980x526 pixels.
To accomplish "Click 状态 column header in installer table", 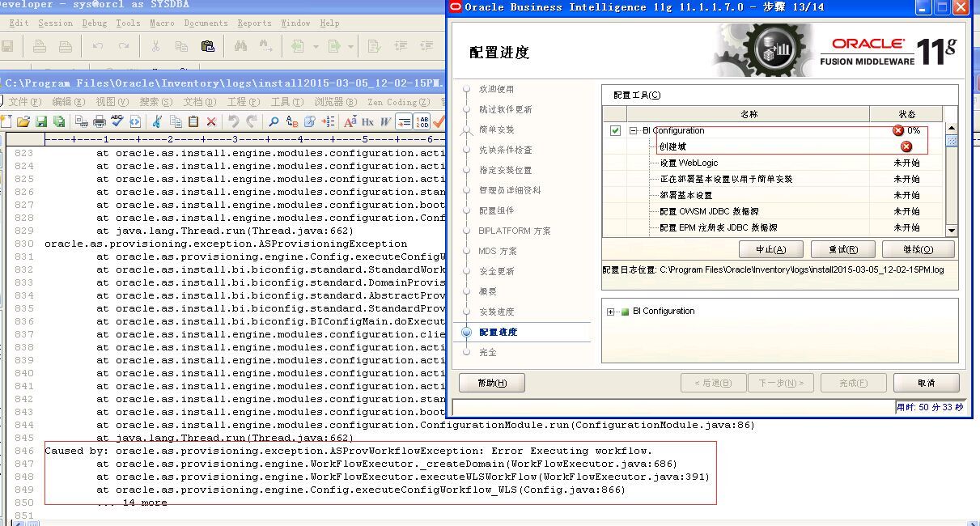I will click(907, 114).
